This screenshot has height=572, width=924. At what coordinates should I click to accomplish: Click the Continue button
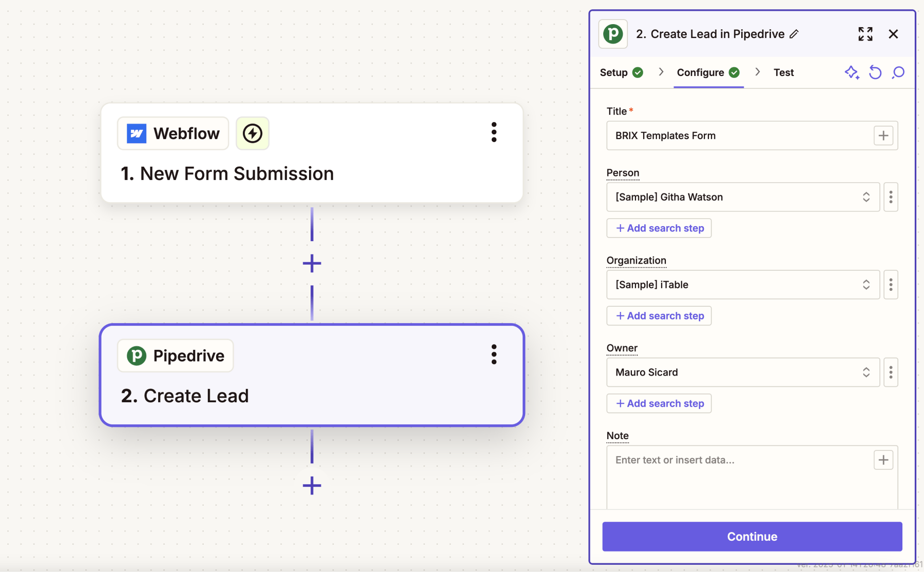point(752,537)
